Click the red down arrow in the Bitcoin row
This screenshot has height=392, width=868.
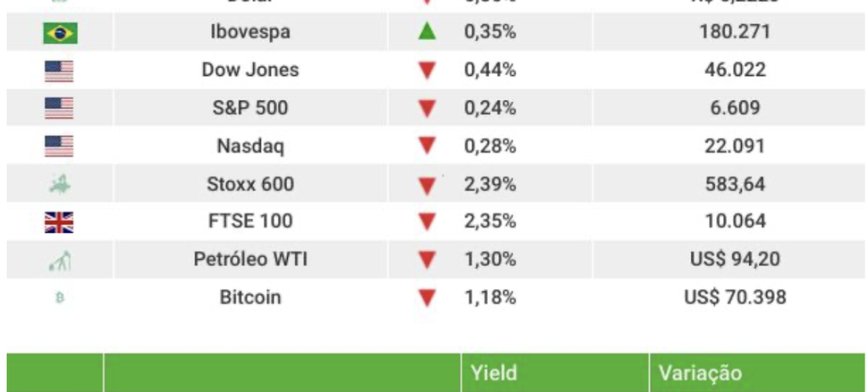(x=427, y=298)
